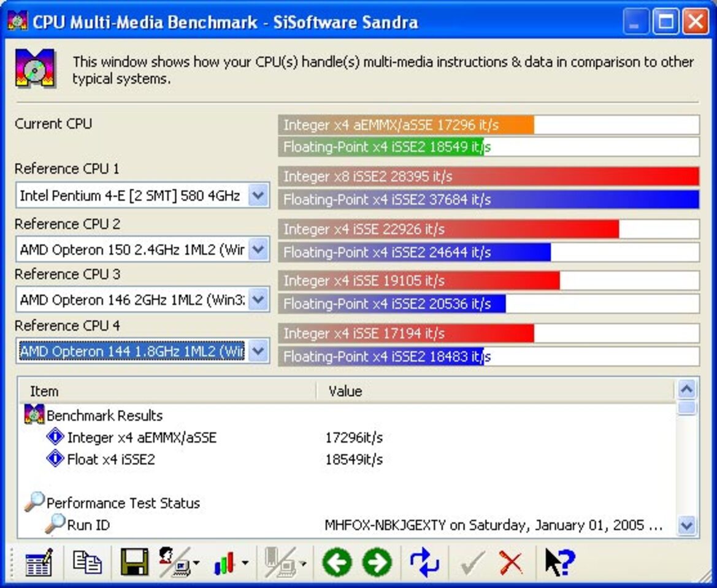
Task: Click the user-and-computer toolbar icon
Action: (x=174, y=562)
